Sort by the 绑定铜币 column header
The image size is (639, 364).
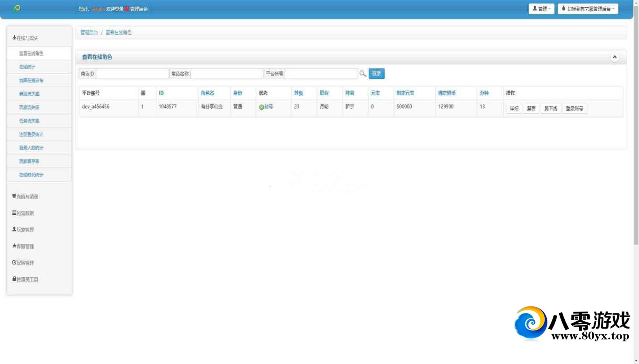447,93
